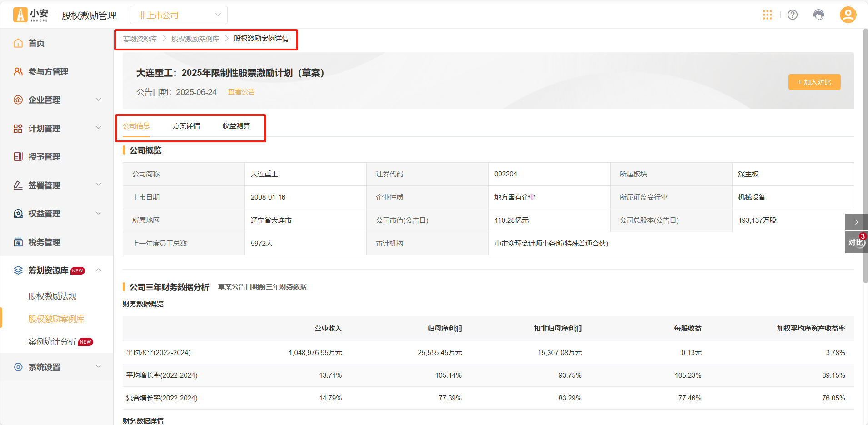
Task: Click 股权激励案例库 breadcrumb link
Action: [x=195, y=39]
